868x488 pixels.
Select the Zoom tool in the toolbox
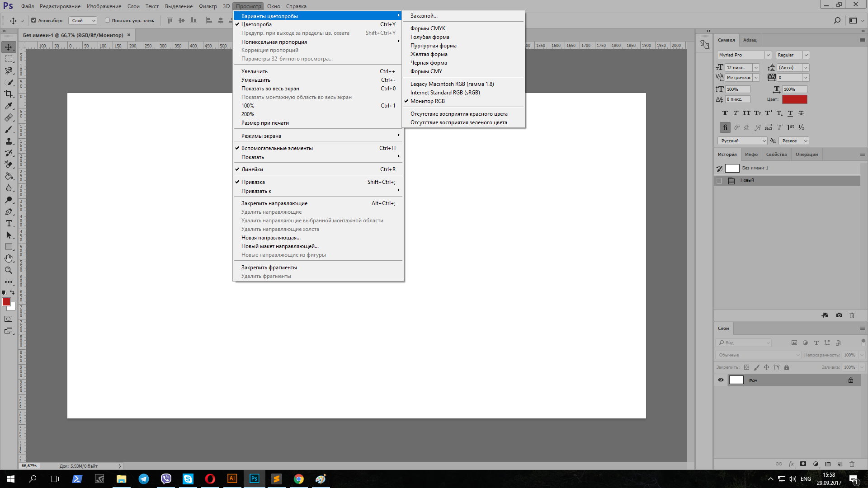tap(9, 270)
